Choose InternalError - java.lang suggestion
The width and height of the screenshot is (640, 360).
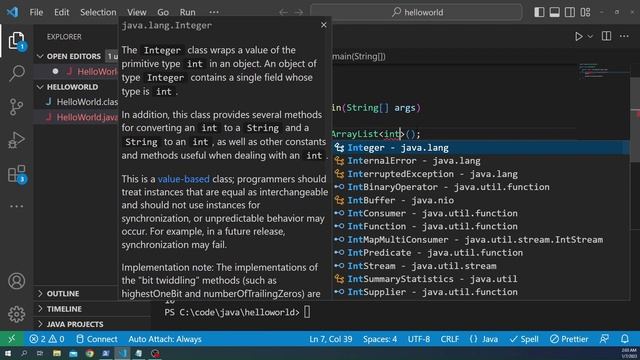point(481,161)
